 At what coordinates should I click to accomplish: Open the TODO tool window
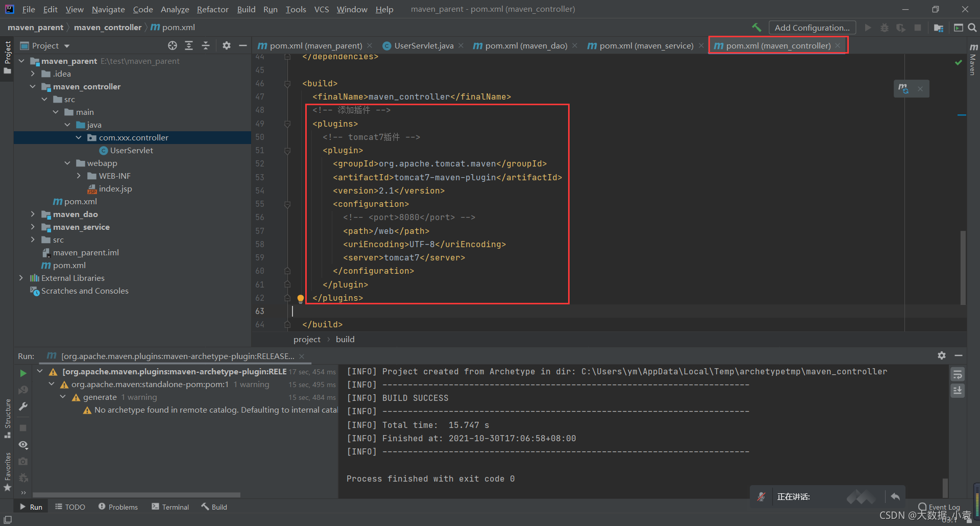click(x=70, y=507)
